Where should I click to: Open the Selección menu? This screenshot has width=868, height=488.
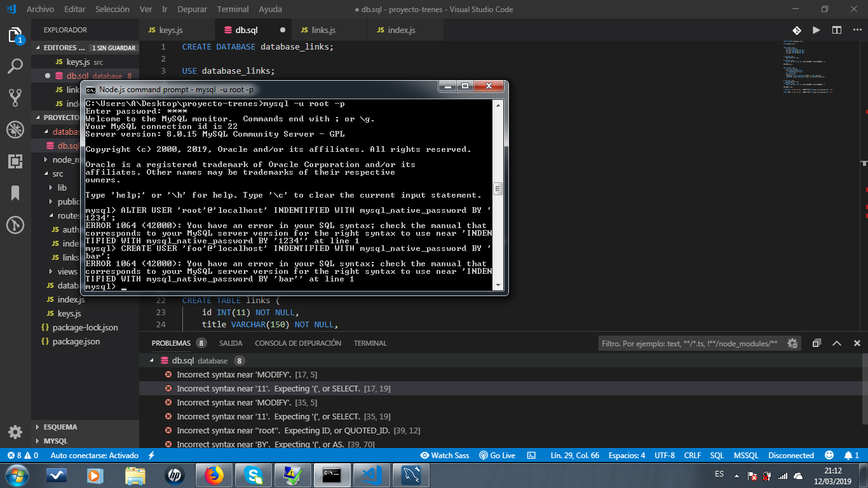point(112,10)
